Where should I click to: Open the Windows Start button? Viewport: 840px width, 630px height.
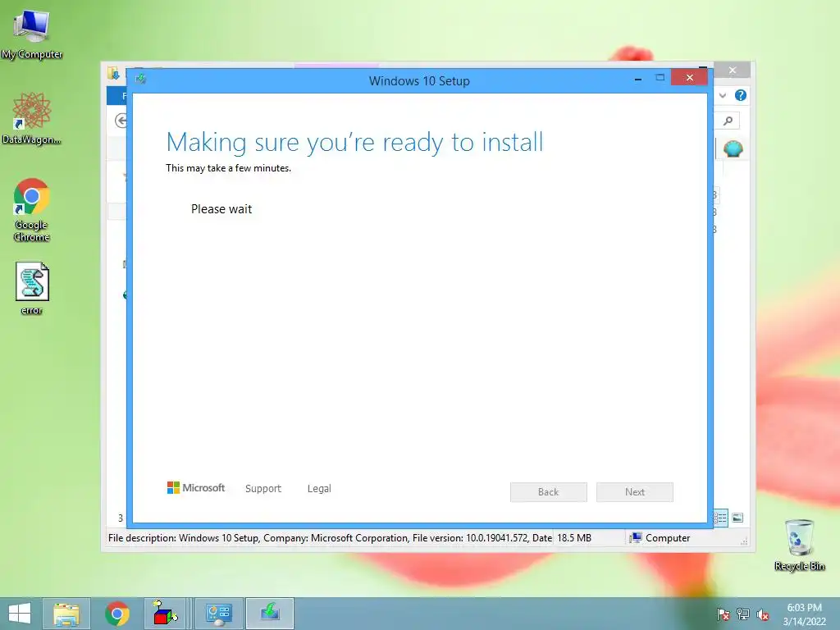20,614
